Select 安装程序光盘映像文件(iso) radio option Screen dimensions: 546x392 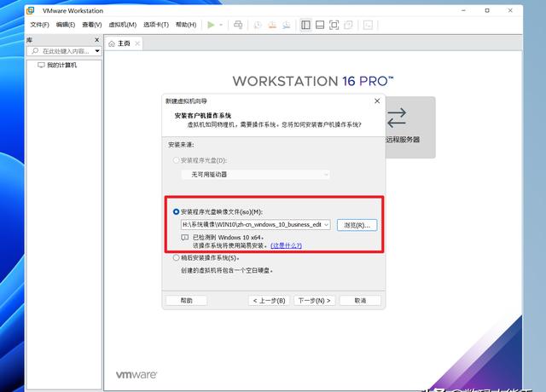tap(177, 211)
